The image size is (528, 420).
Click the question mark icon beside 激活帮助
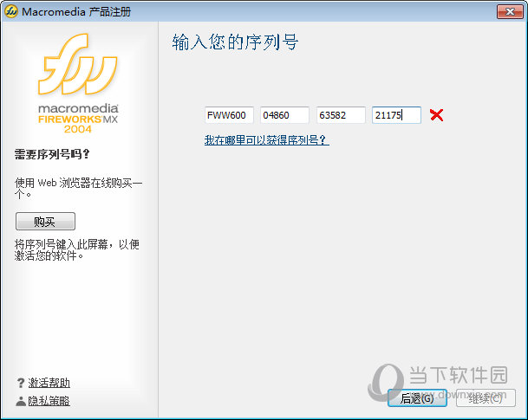pos(21,383)
